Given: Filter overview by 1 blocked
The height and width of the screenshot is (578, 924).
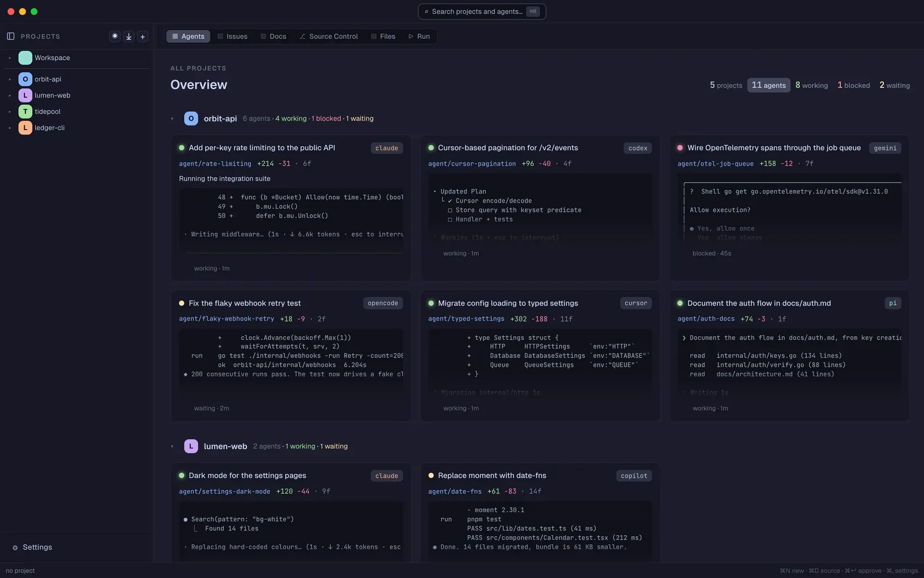Looking at the screenshot, I should pos(854,85).
